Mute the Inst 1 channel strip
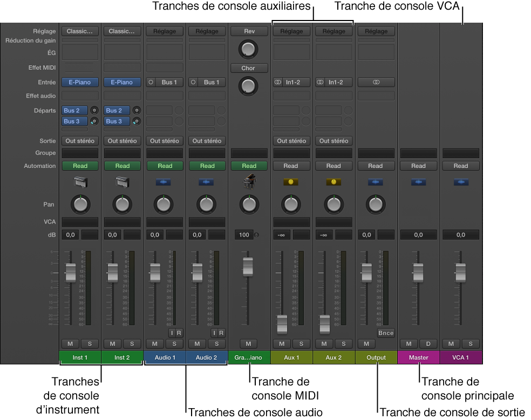The image size is (531, 420). pyautogui.click(x=70, y=344)
